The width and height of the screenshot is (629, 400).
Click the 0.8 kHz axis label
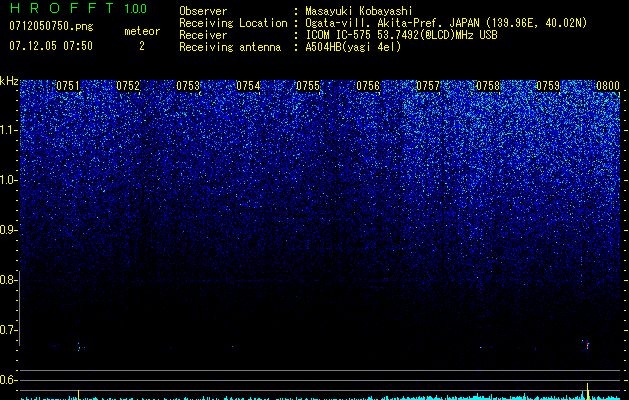[8, 280]
